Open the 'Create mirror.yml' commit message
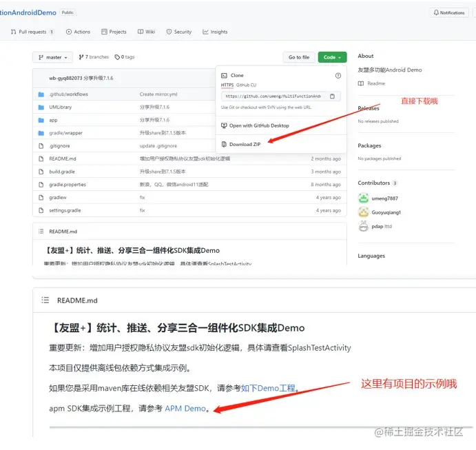Viewport: 476px width, 450px height. tap(158, 94)
